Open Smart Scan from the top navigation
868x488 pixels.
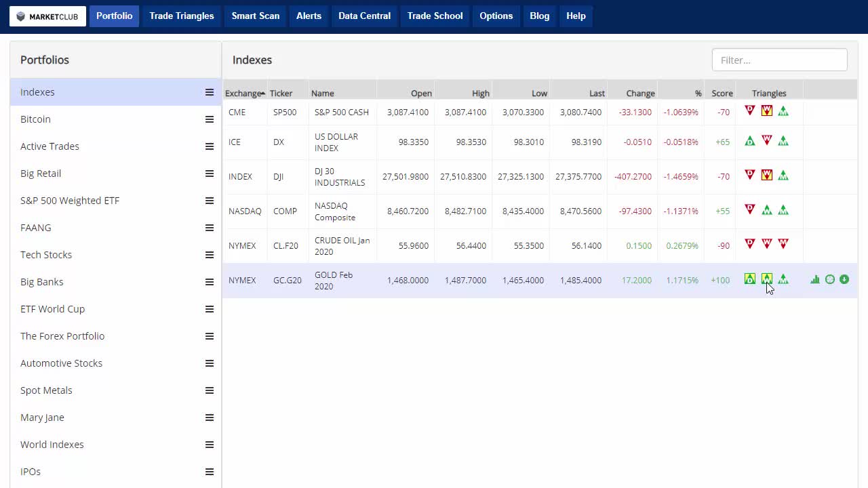256,16
